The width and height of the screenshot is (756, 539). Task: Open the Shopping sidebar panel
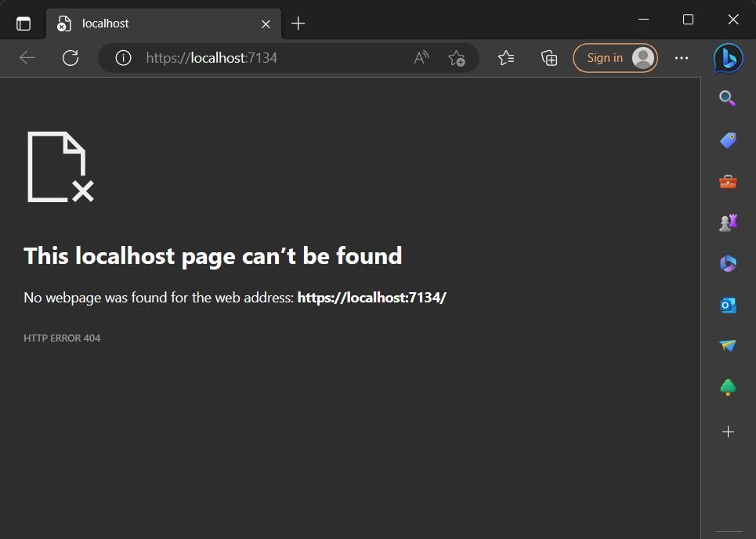pyautogui.click(x=727, y=139)
